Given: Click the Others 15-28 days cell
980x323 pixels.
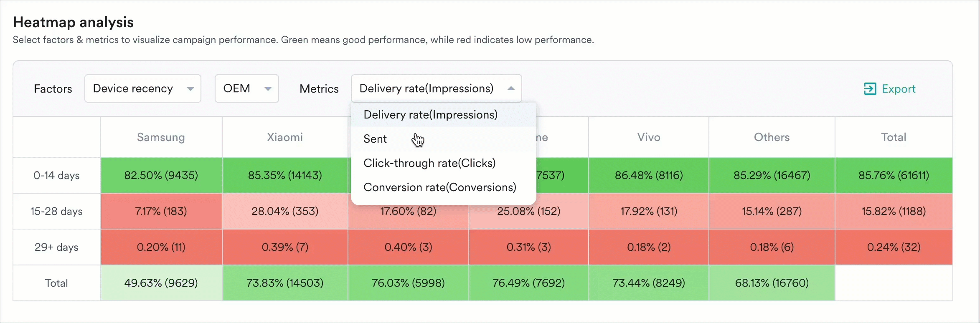Looking at the screenshot, I should 772,211.
